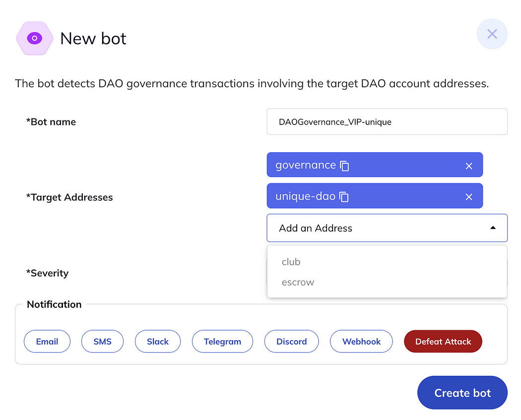Click the governance address chip
This screenshot has width=521, height=420.
(375, 165)
